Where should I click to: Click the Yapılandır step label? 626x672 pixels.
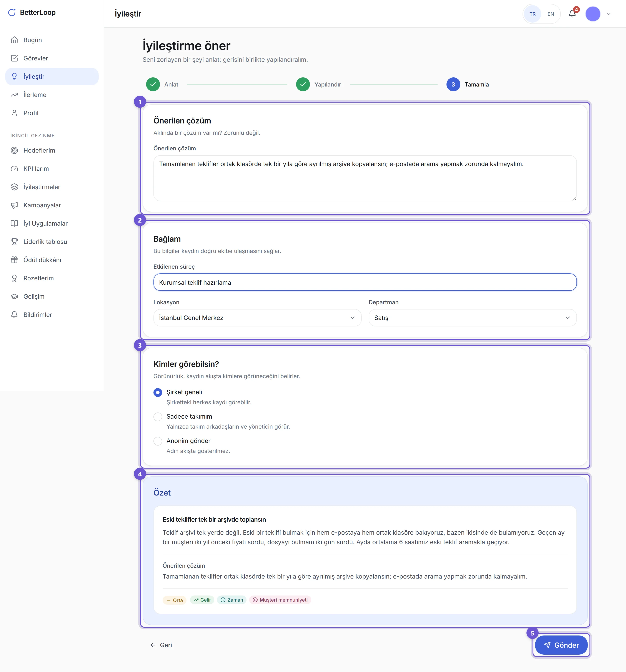(x=328, y=85)
